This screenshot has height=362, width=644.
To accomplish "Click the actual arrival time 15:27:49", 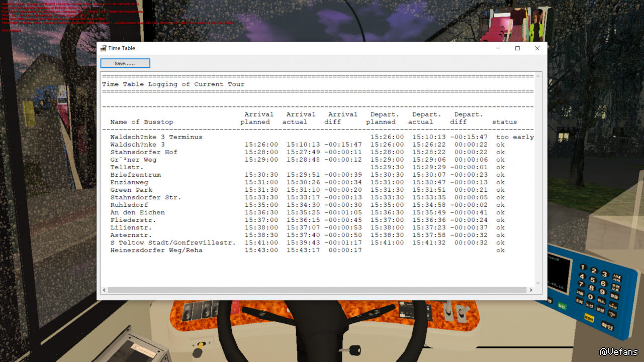I will point(303,152).
